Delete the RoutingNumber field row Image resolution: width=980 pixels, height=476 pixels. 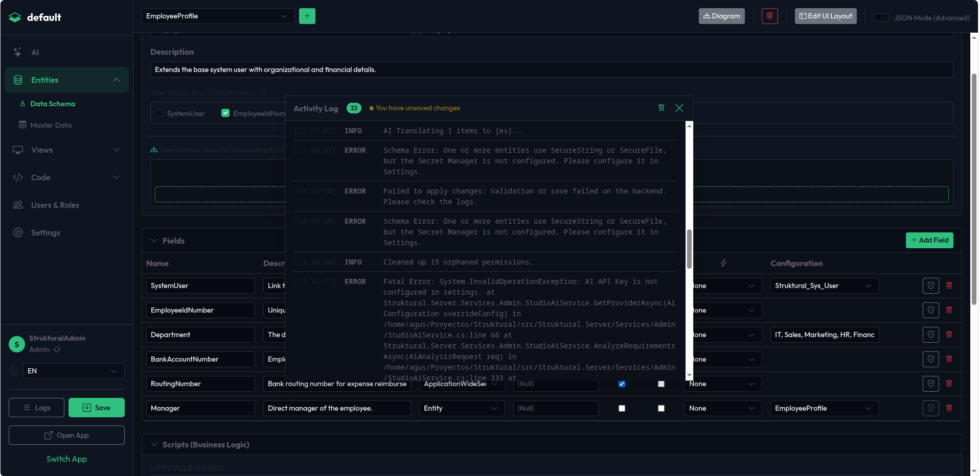pyautogui.click(x=949, y=384)
